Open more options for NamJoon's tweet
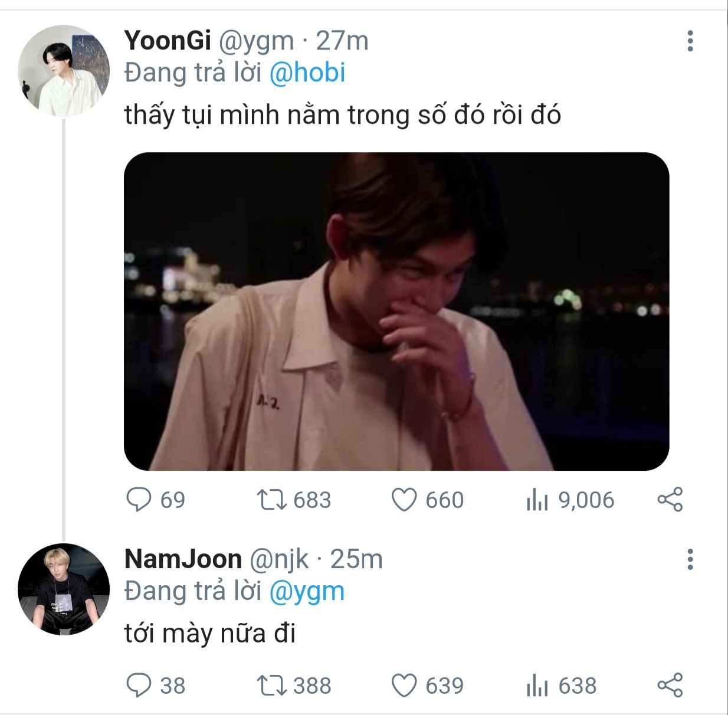This screenshot has width=728, height=715. 690,559
